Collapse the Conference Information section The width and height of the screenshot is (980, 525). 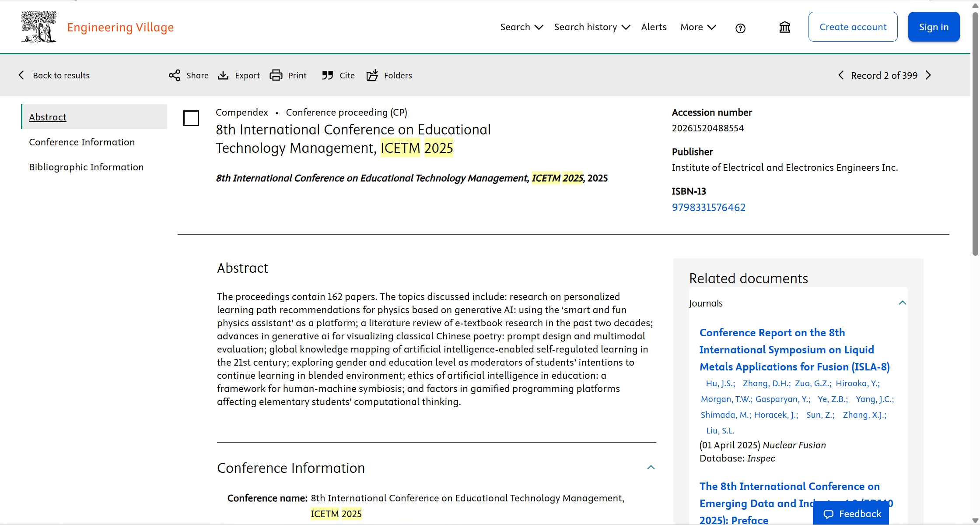click(x=651, y=468)
